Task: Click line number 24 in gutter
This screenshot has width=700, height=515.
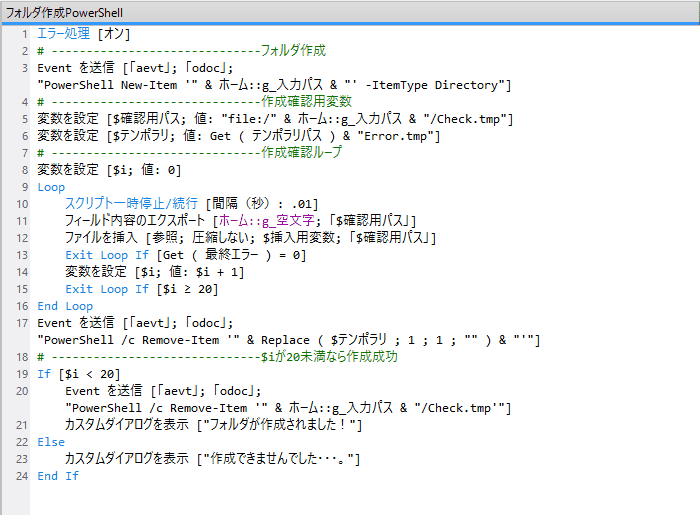Action: point(22,476)
